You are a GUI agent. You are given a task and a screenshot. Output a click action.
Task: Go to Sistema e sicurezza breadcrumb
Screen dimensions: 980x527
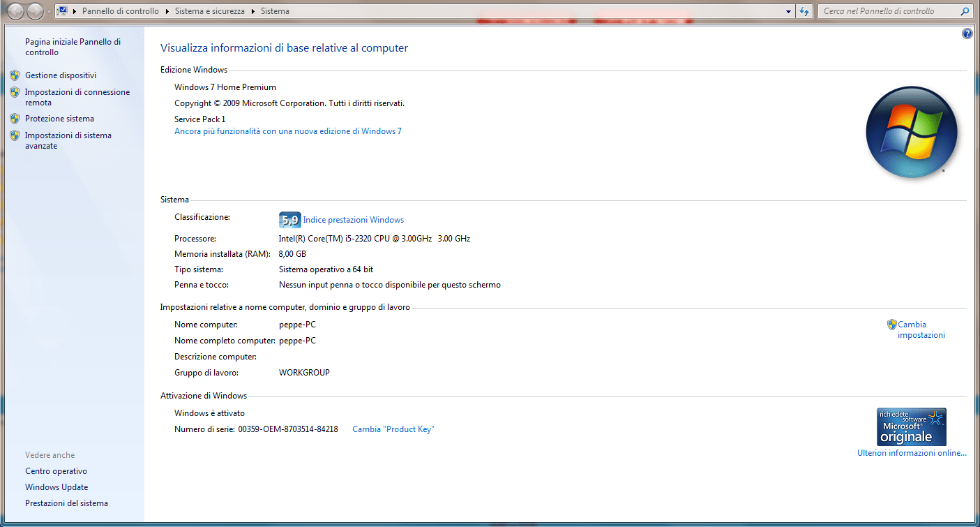[209, 11]
